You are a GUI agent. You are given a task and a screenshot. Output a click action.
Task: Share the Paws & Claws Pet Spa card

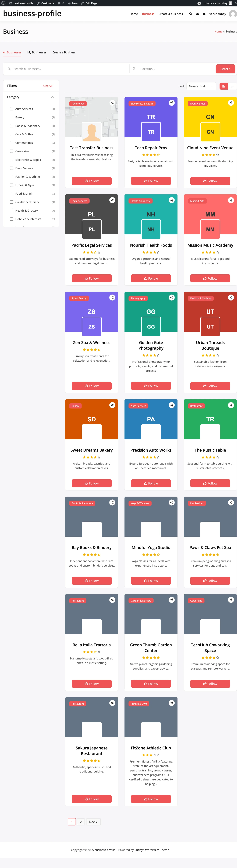coord(231,502)
